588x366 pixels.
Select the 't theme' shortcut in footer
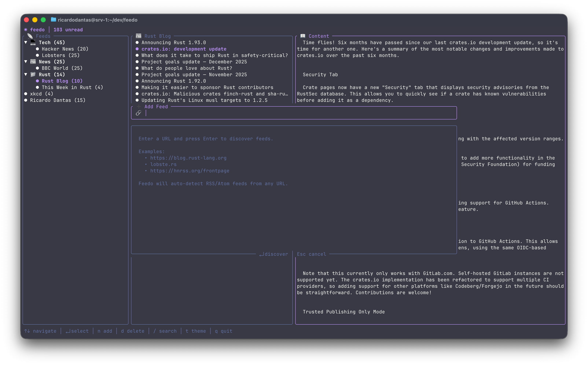(195, 331)
